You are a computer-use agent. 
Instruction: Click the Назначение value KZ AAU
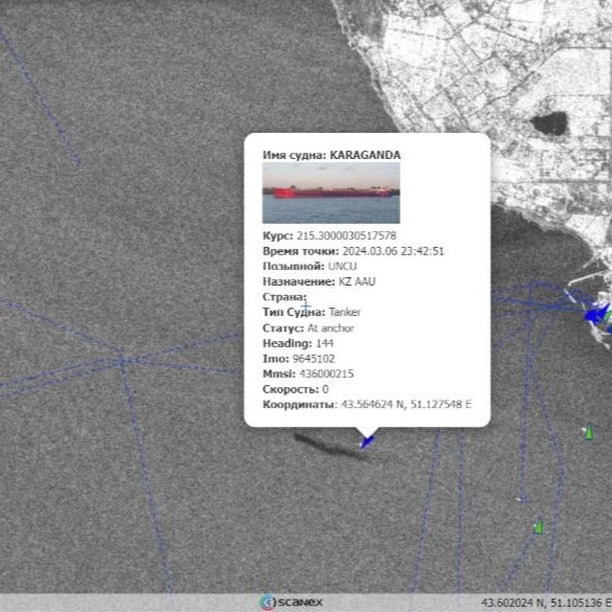click(x=357, y=282)
